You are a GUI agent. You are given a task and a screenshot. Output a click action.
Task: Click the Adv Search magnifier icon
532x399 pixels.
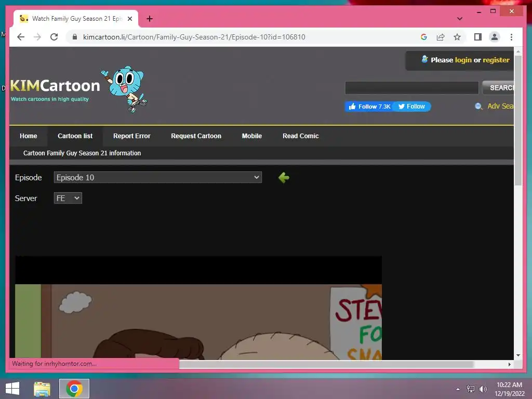coord(478,107)
